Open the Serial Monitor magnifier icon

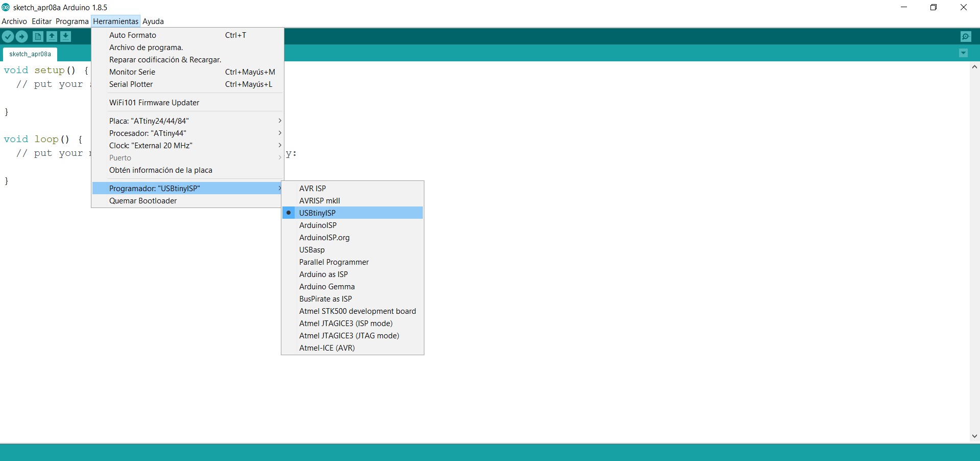click(x=965, y=36)
